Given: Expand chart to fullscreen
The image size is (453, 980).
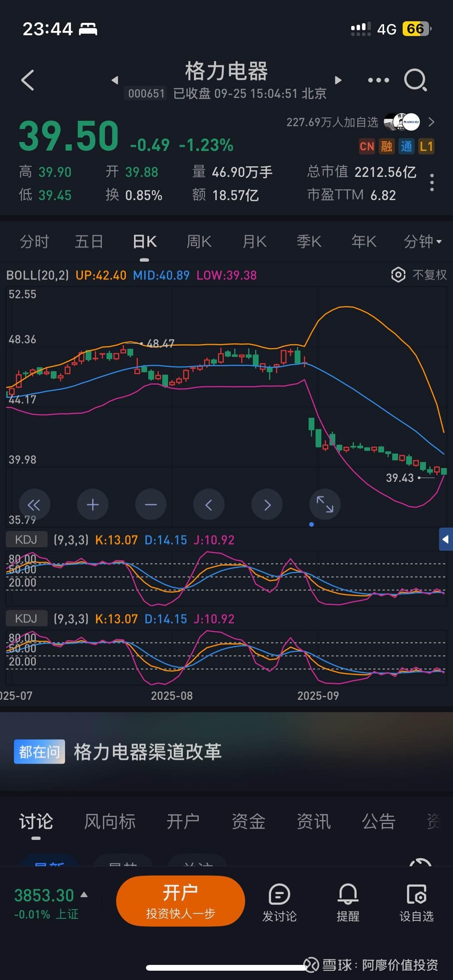Looking at the screenshot, I should tap(325, 505).
